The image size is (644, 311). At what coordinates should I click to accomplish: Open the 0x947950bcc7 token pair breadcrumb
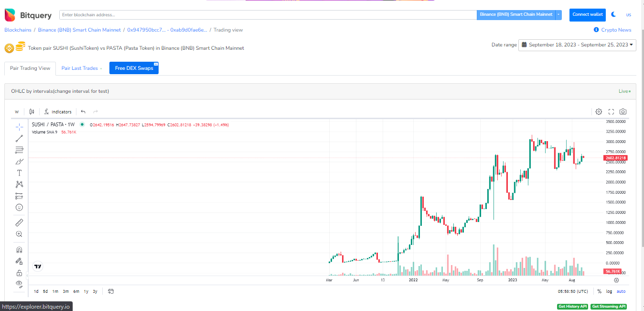click(167, 30)
